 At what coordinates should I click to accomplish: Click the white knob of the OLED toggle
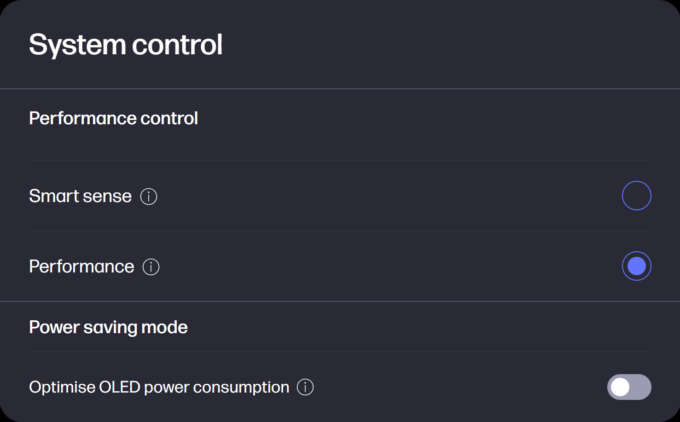pyautogui.click(x=620, y=387)
